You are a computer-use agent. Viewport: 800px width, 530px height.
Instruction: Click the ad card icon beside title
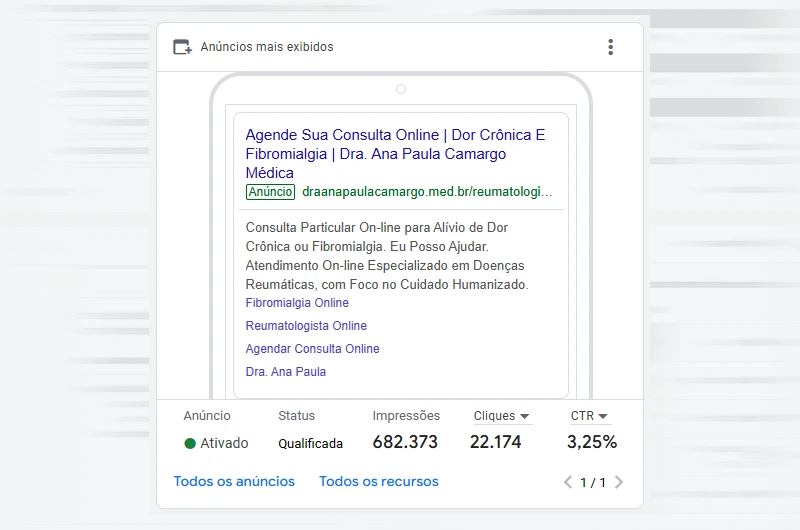point(182,47)
